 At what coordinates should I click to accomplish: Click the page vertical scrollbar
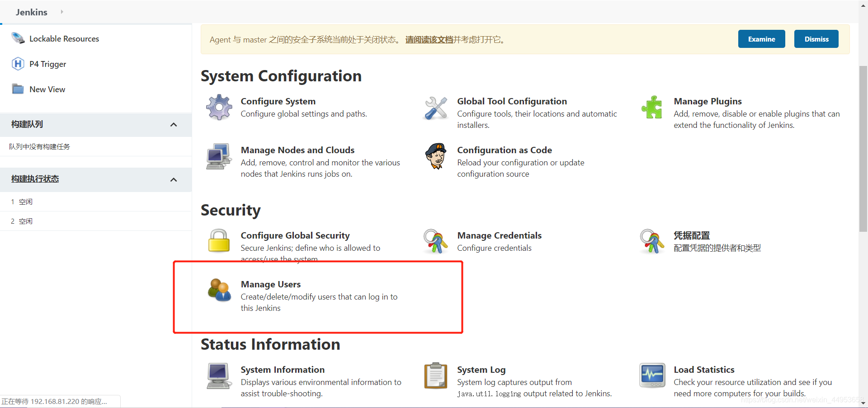click(x=863, y=149)
